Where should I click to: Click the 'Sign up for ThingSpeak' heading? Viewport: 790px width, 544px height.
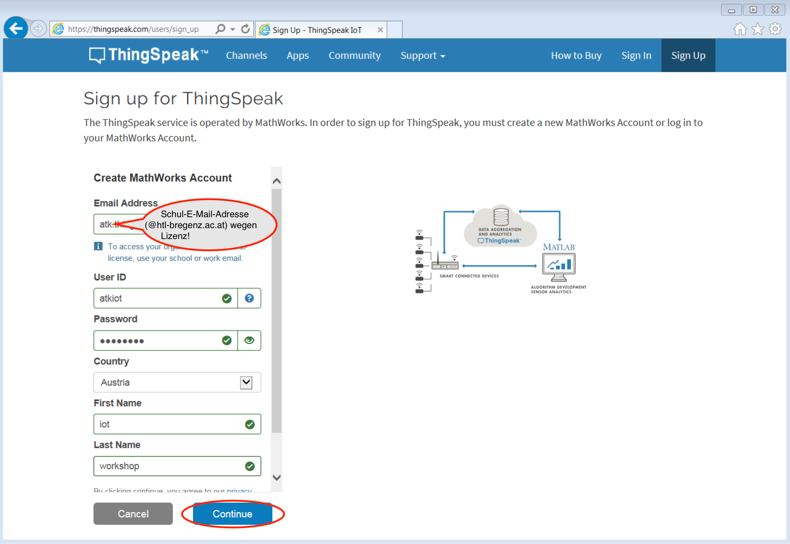(183, 98)
